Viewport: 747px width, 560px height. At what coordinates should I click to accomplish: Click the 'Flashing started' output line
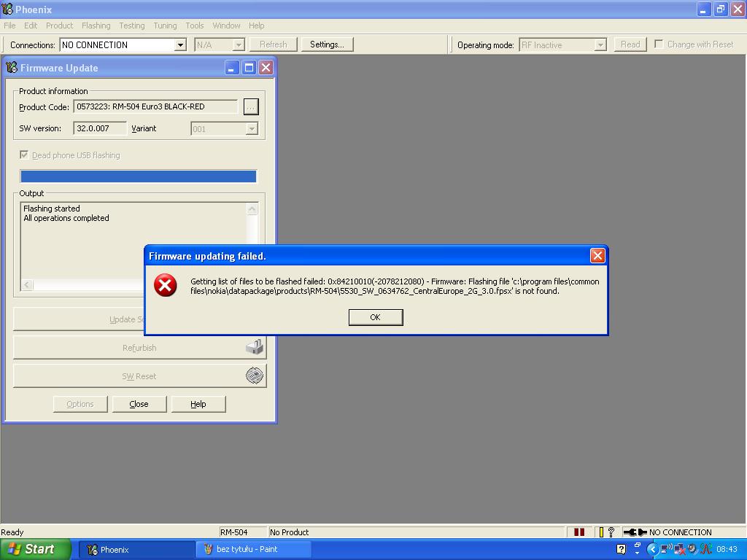point(52,209)
